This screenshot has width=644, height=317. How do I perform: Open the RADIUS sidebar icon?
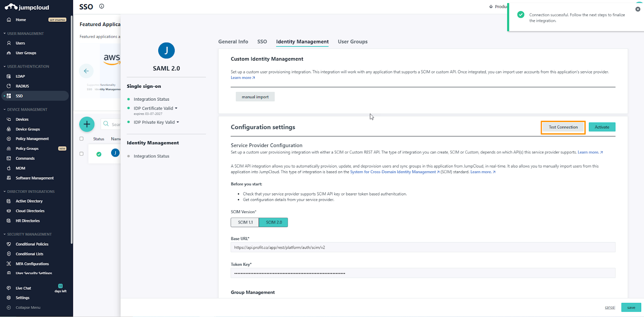[9, 86]
